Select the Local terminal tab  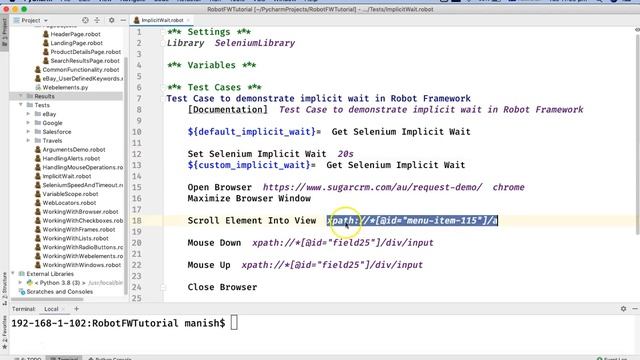point(51,309)
